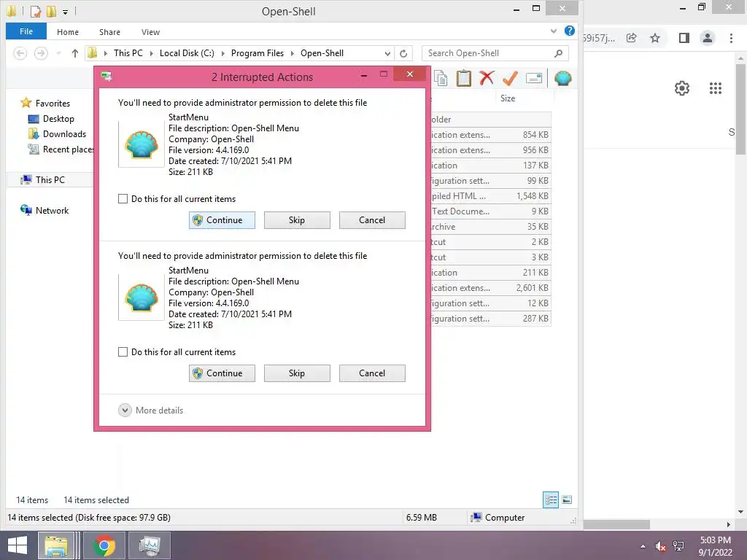Screen dimensions: 747x560
Task: Open the Chrome three-dot menu
Action: pyautogui.click(x=731, y=38)
